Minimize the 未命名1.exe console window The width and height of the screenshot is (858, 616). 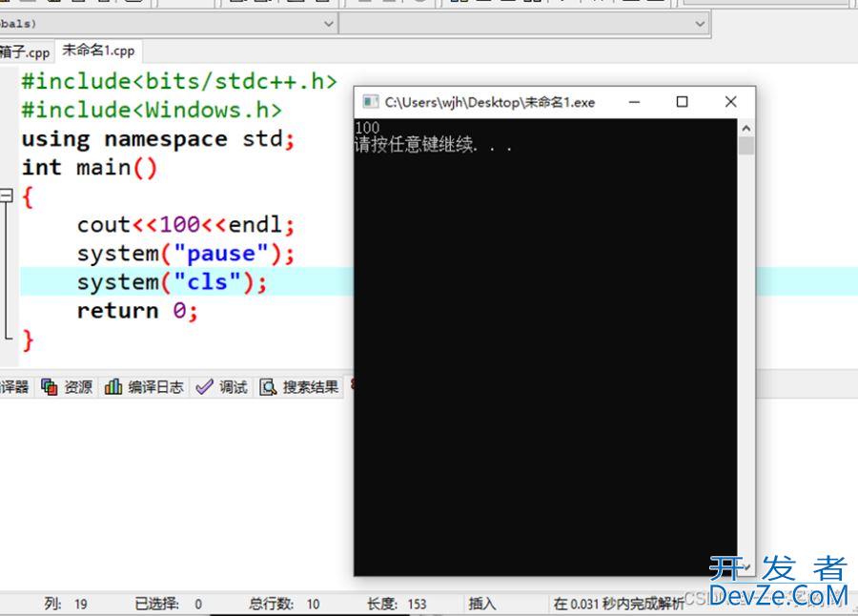[x=633, y=102]
